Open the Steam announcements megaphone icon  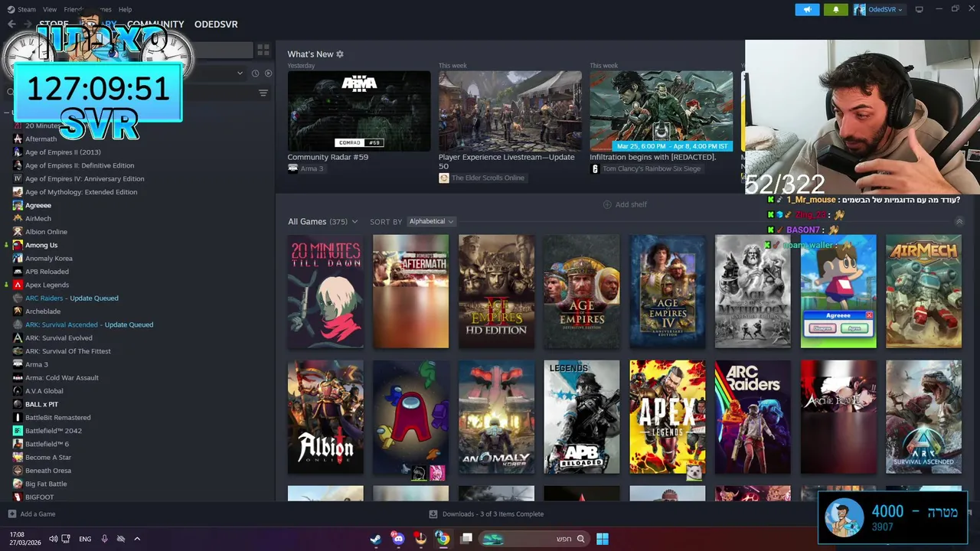tap(807, 9)
